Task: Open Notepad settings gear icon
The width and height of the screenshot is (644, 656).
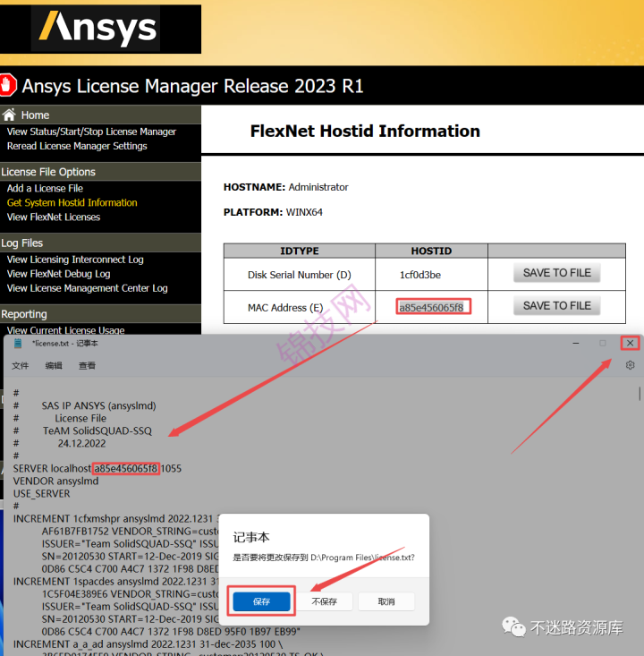Action: click(630, 365)
